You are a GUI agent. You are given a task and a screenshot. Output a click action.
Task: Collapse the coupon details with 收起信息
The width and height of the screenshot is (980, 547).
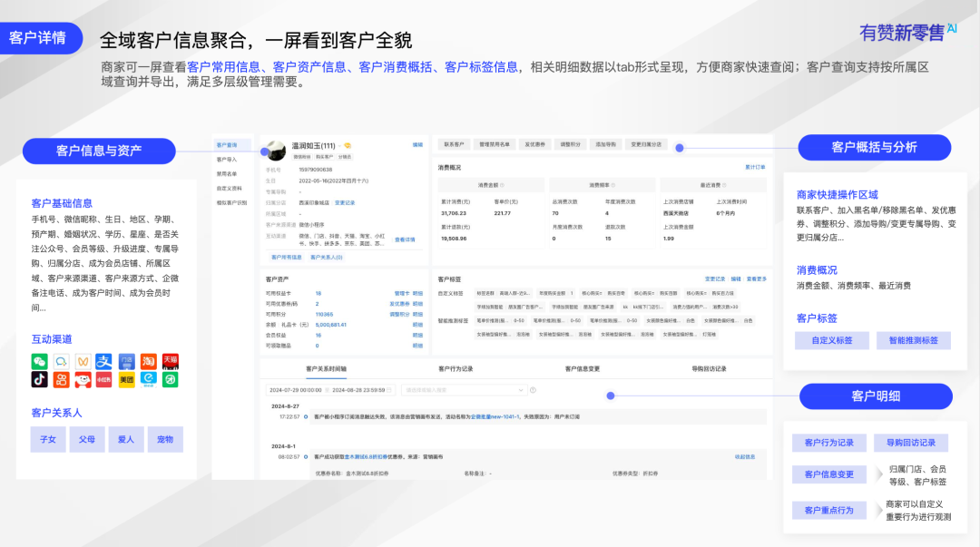point(744,457)
